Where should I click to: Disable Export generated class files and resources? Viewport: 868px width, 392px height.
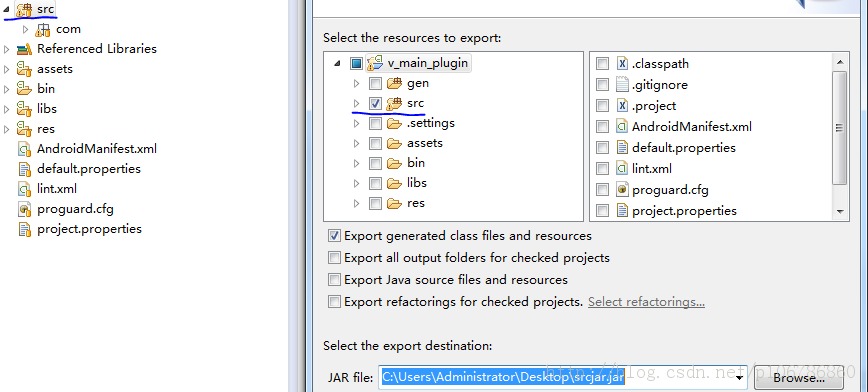[334, 236]
